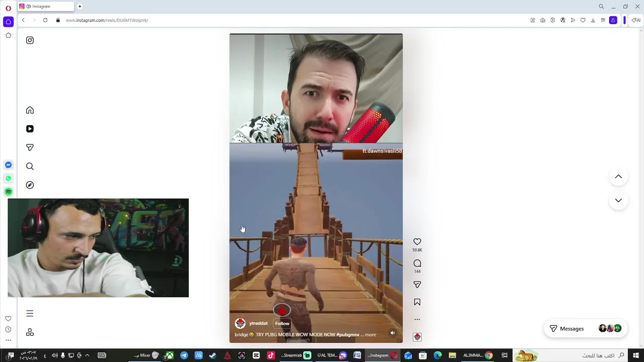Screen dimensions: 644x362
Task: Open a new tab with plus button
Action: coord(79,7)
